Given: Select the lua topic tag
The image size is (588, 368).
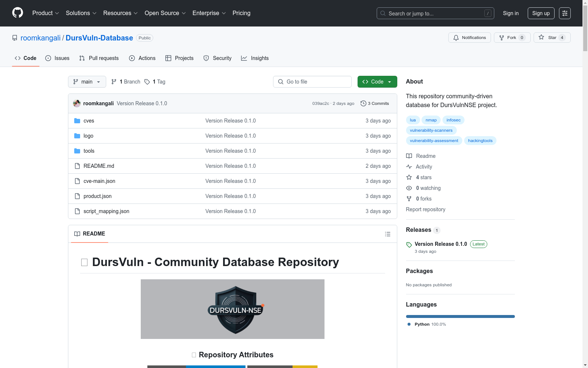Looking at the screenshot, I should pos(413,120).
